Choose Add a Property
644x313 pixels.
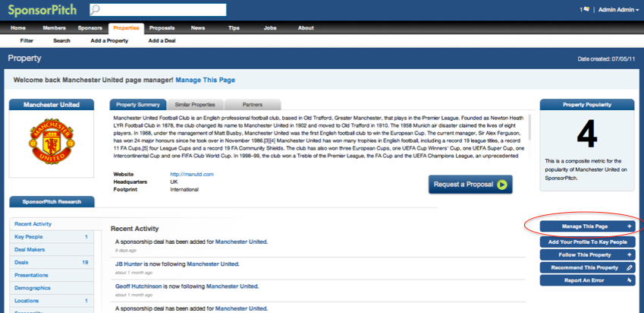click(x=109, y=41)
